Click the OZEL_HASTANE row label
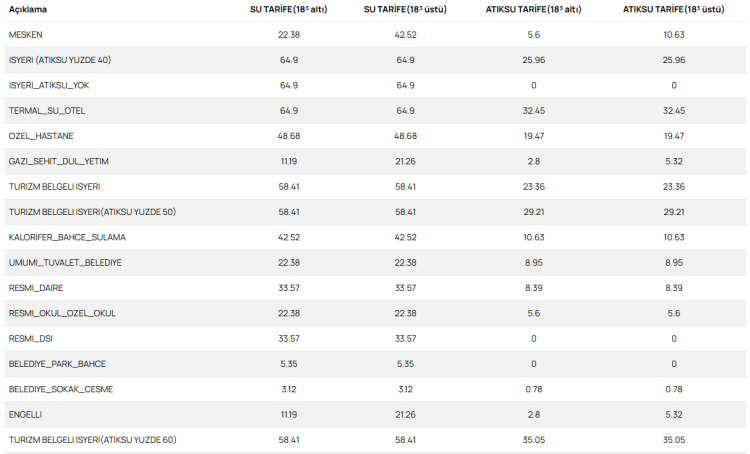The height and width of the screenshot is (454, 750). pos(41,136)
